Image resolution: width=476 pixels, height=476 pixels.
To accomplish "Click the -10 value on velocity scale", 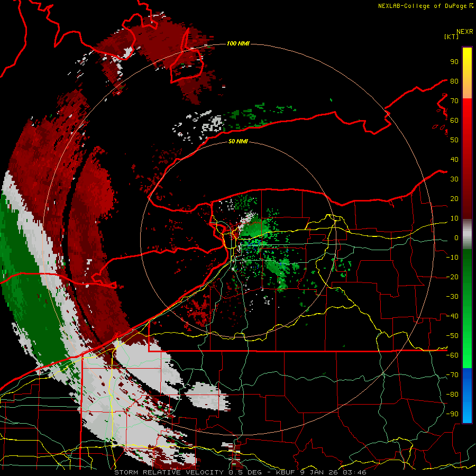I will [x=452, y=258].
